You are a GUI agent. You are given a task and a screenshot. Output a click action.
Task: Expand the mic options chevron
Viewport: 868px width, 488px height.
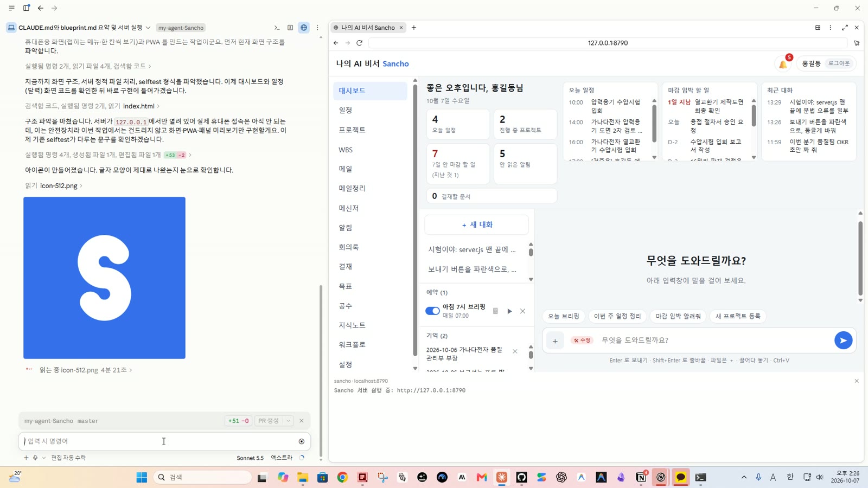(44, 458)
